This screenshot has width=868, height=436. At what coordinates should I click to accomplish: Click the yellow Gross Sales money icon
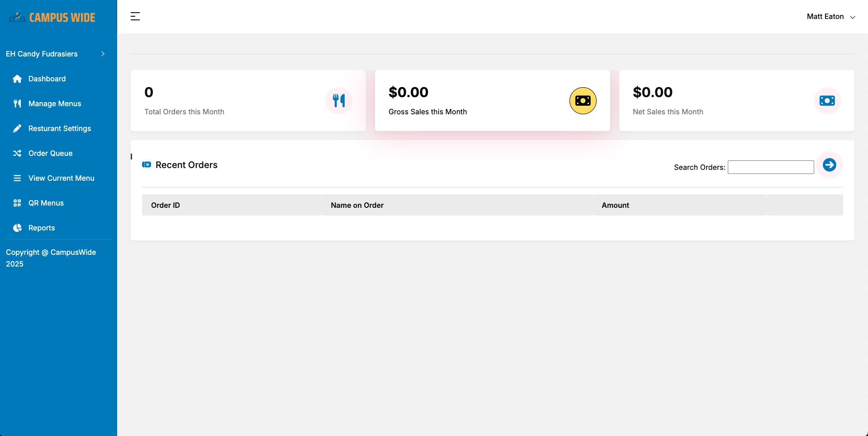click(x=583, y=101)
